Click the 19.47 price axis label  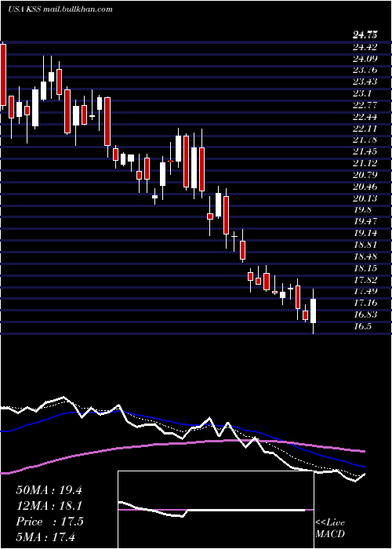coord(365,221)
